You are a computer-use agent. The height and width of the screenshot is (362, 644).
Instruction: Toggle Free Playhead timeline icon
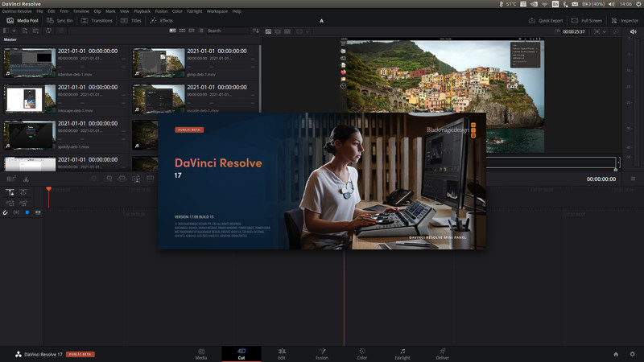23,192
